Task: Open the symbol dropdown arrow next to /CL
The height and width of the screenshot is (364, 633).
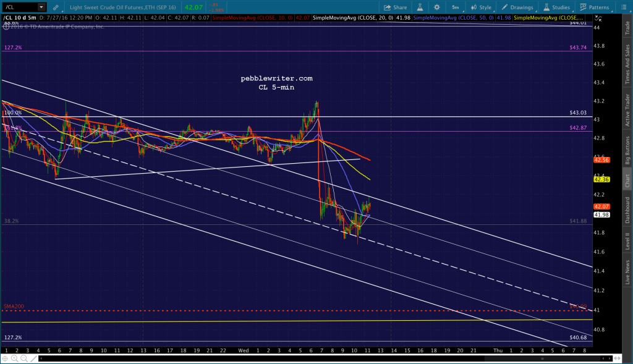Action: pyautogui.click(x=41, y=7)
